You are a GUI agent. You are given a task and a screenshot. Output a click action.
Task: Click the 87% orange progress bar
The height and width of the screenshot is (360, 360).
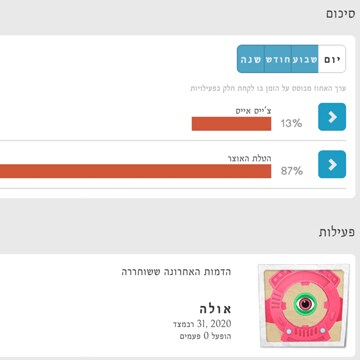click(x=135, y=171)
